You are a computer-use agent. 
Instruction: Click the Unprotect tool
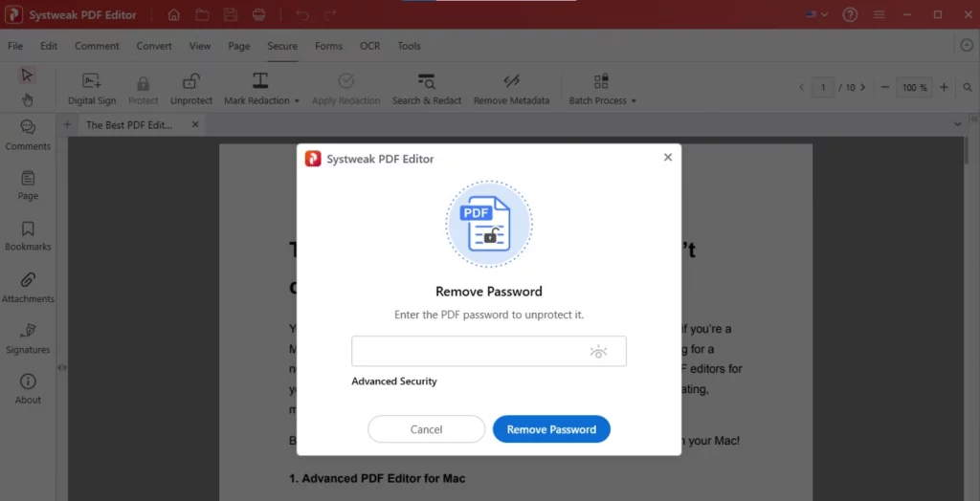coord(191,89)
